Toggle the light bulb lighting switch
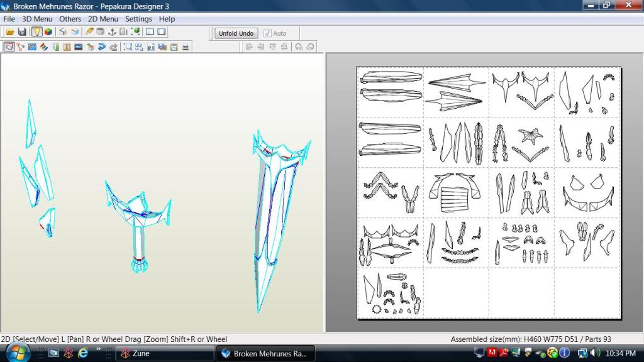Viewport: 644px width, 362px height. (x=36, y=31)
